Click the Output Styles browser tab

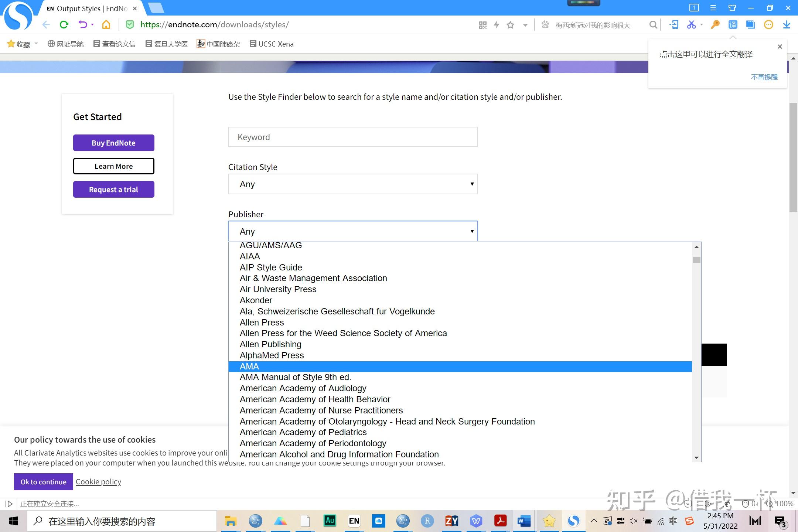click(x=92, y=8)
